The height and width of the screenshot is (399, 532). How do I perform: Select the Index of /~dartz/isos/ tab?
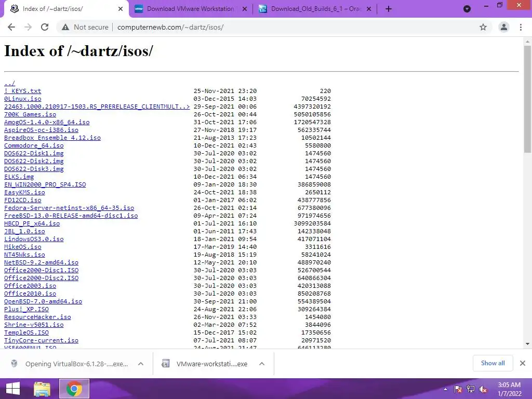point(66,9)
